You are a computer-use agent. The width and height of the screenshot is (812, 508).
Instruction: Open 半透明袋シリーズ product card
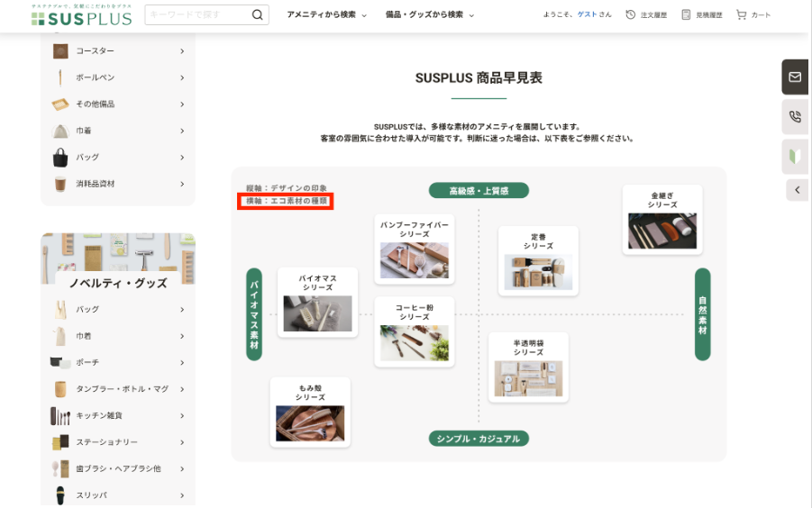[528, 367]
